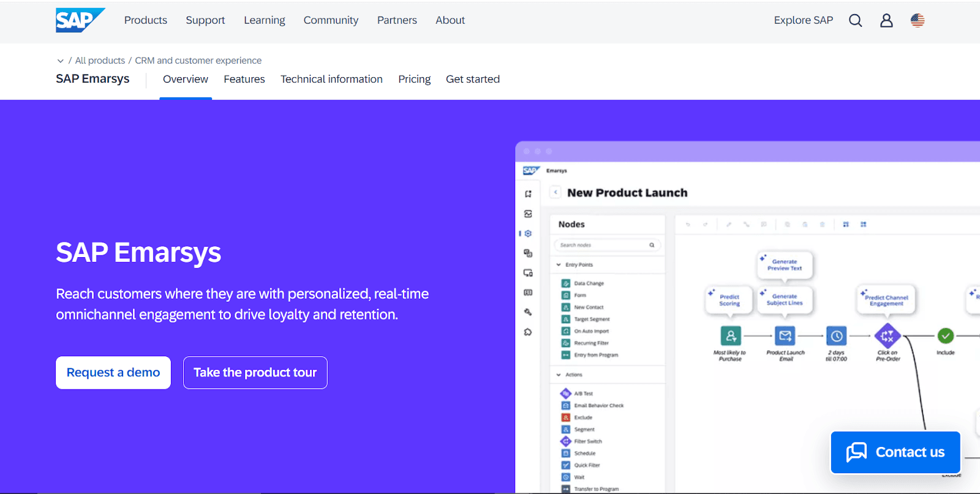Open the About menu
This screenshot has height=494, width=980.
pyautogui.click(x=450, y=20)
